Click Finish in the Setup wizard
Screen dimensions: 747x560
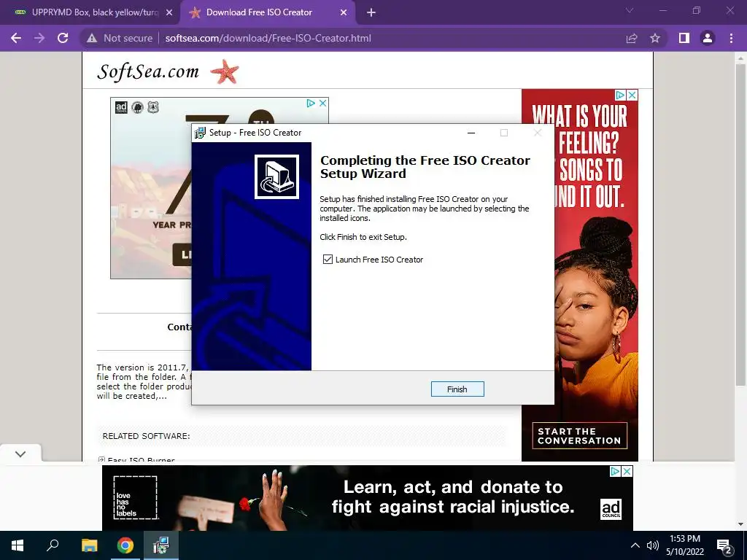[x=457, y=389]
